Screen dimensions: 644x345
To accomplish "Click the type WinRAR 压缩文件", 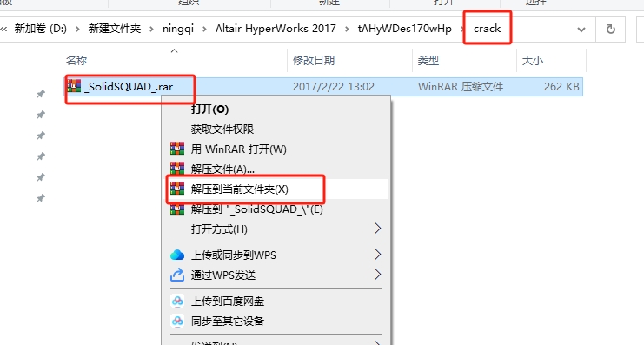I will pos(461,87).
